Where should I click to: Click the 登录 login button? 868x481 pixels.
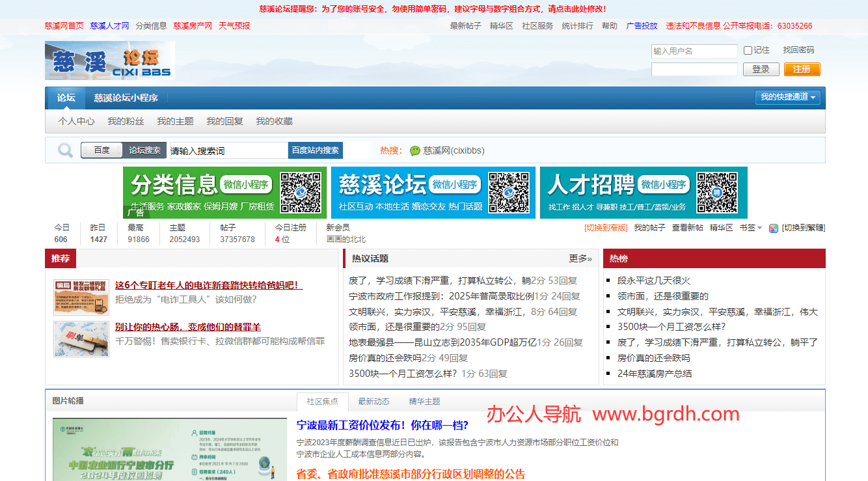coord(761,69)
